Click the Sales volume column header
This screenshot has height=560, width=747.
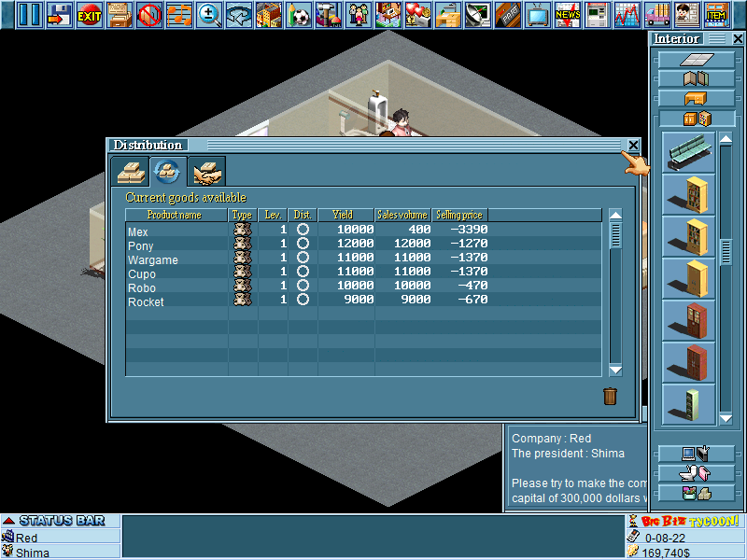click(402, 215)
